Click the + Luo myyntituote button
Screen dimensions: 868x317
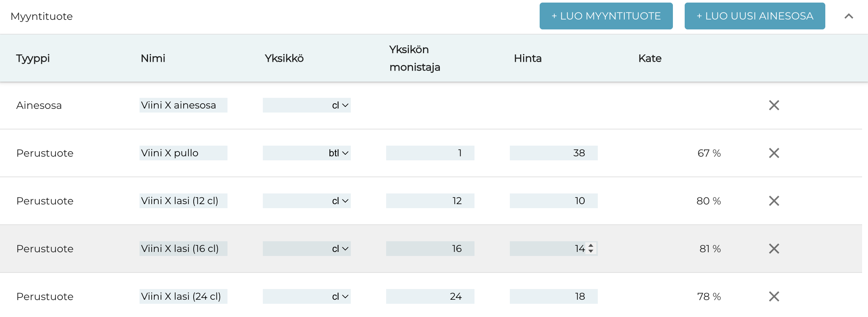point(606,16)
